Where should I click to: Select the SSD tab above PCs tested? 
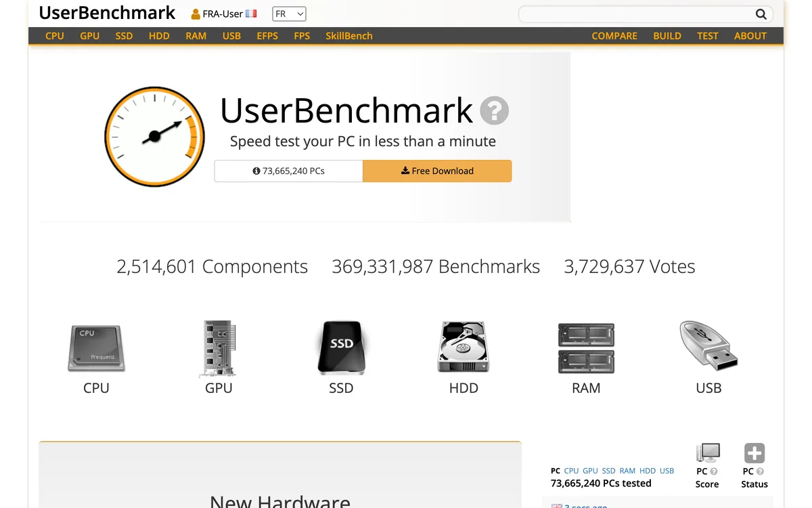609,471
